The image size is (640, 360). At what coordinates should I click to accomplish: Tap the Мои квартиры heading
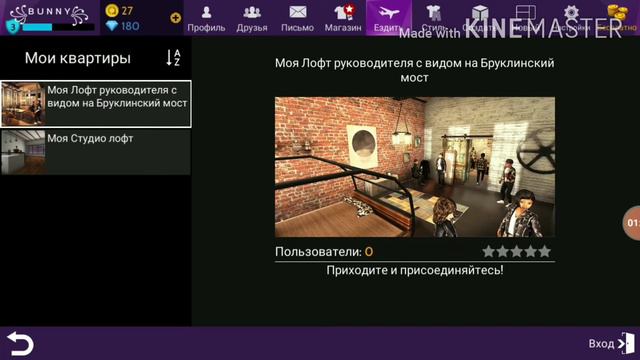point(78,58)
